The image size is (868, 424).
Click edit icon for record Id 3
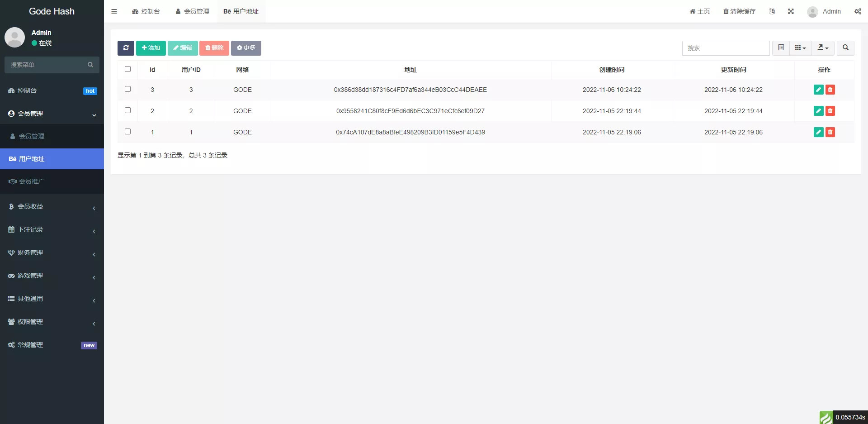click(818, 90)
